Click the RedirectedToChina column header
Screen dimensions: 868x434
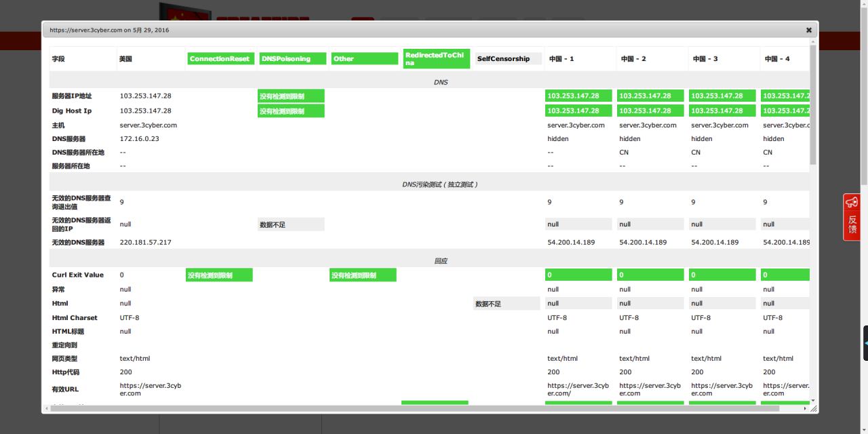(x=436, y=59)
